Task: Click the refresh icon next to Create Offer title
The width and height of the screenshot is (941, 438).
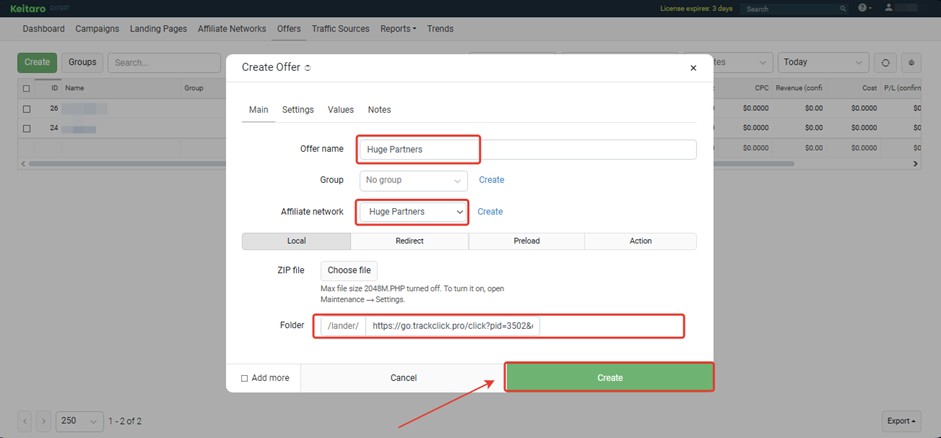Action: tap(308, 68)
